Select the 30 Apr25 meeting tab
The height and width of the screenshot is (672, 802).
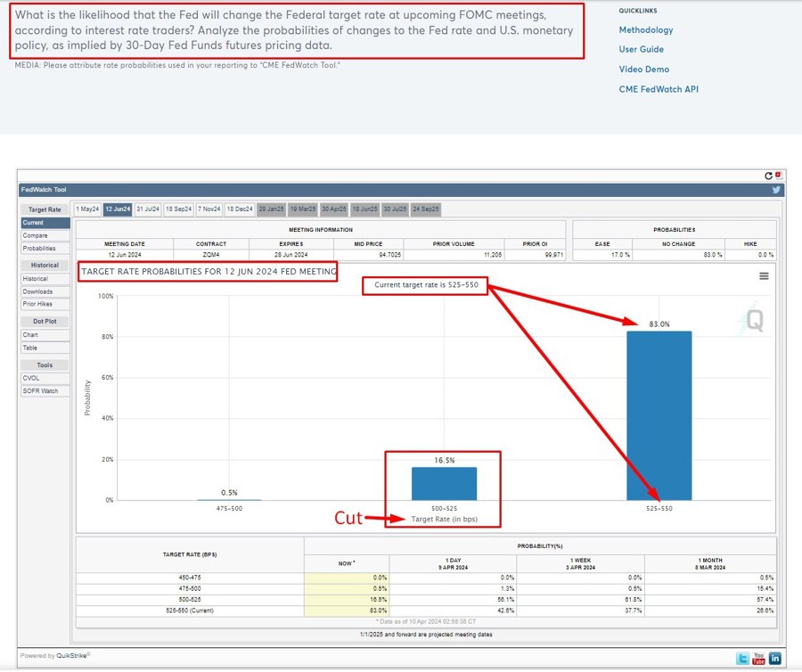(x=334, y=209)
